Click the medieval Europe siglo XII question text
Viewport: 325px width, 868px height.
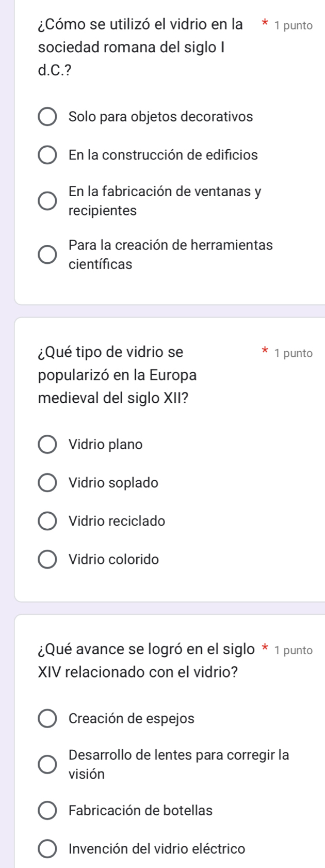coord(117,375)
